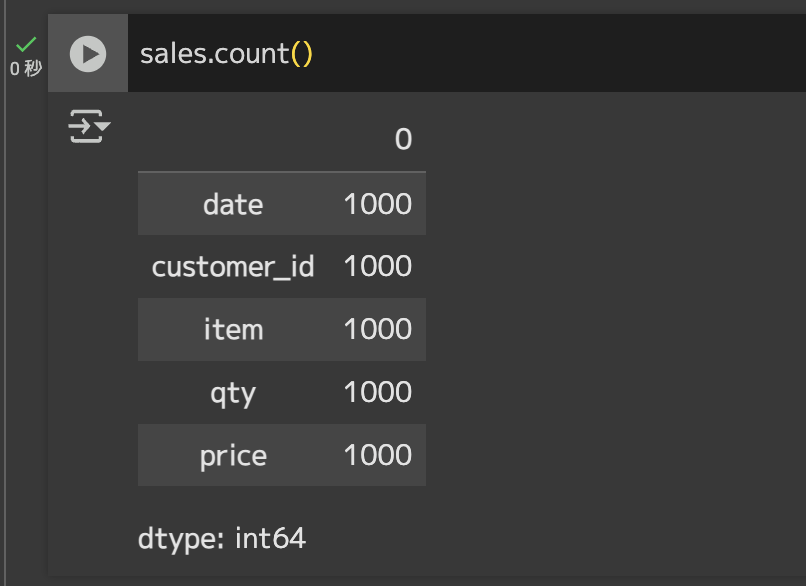
Task: Click the date count value 1000
Action: (x=378, y=204)
